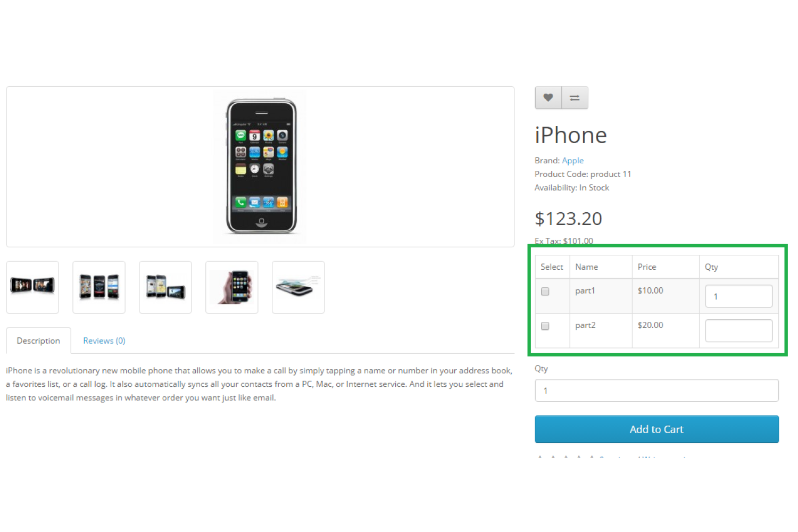Click the Price column header
The height and width of the screenshot is (532, 798).
[647, 267]
